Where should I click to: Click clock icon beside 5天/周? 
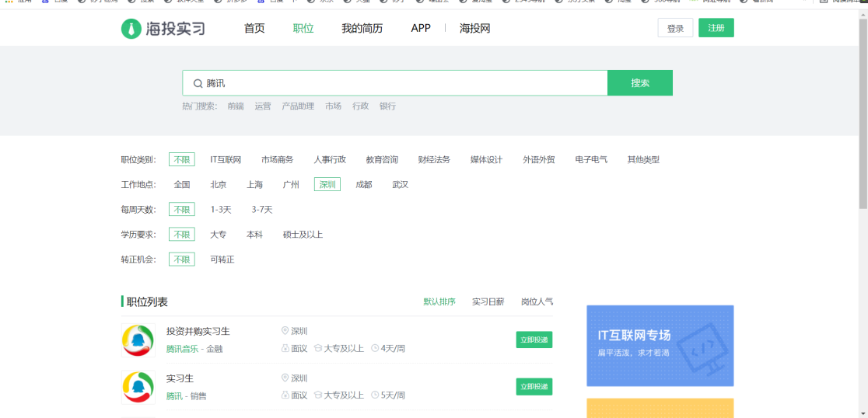click(x=375, y=395)
